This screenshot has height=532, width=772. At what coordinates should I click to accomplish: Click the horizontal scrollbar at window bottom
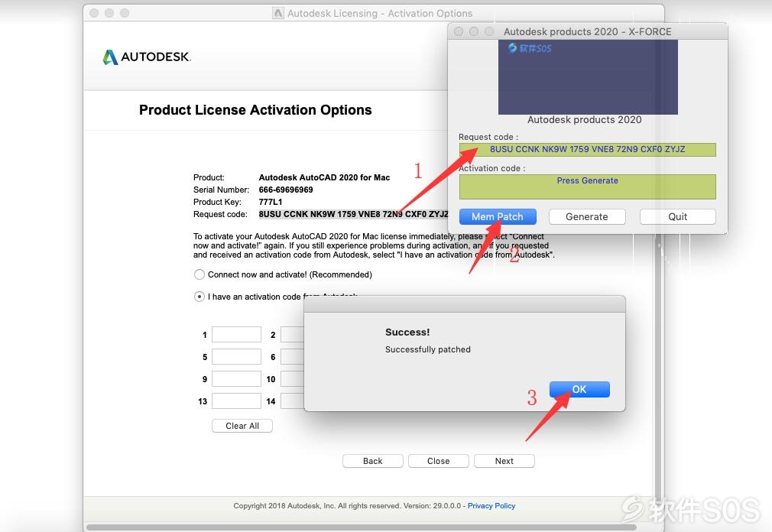pyautogui.click(x=362, y=527)
